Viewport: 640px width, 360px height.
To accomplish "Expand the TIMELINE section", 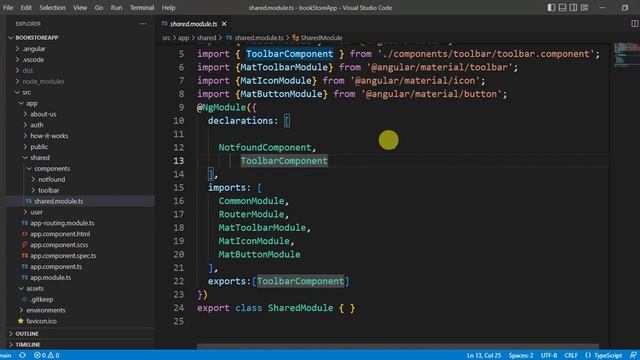I will (x=28, y=344).
